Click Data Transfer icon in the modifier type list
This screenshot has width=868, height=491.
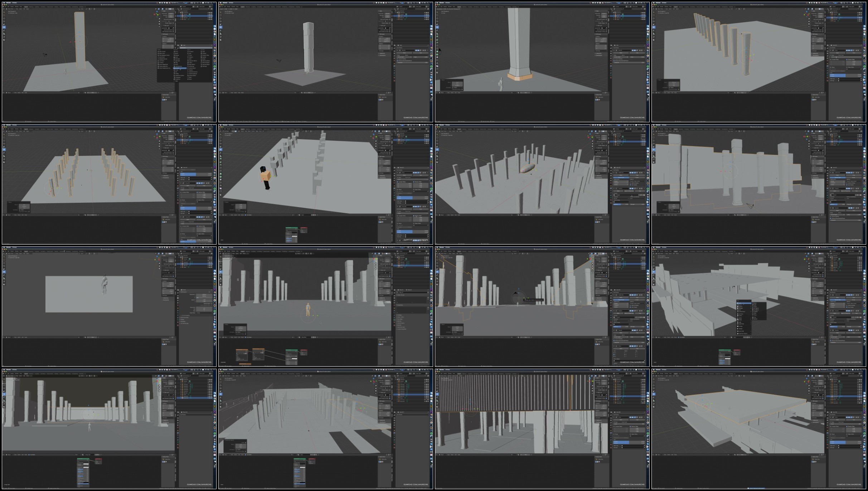tap(158, 51)
